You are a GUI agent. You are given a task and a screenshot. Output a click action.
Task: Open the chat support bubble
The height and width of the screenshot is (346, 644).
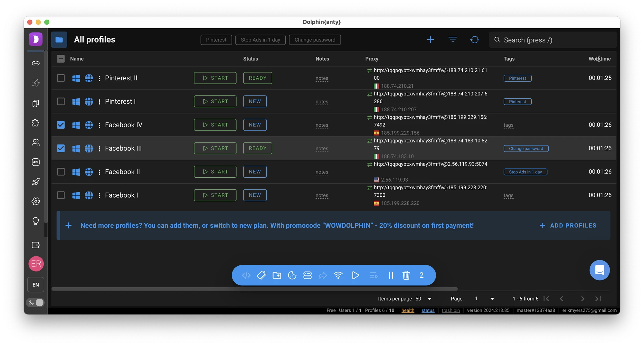(x=600, y=270)
